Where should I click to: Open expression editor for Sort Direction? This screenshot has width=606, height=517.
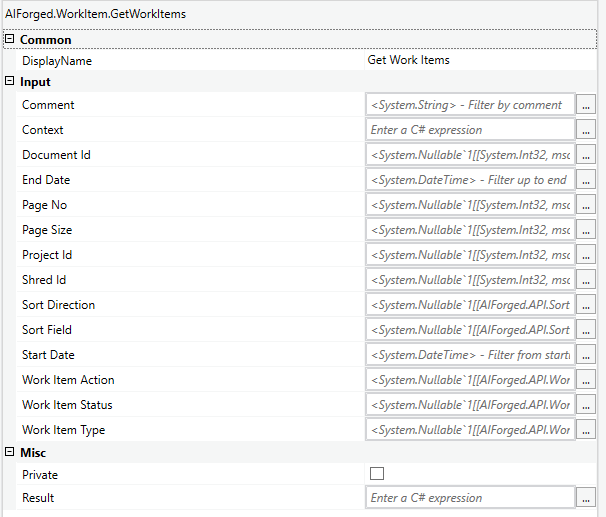tap(586, 304)
